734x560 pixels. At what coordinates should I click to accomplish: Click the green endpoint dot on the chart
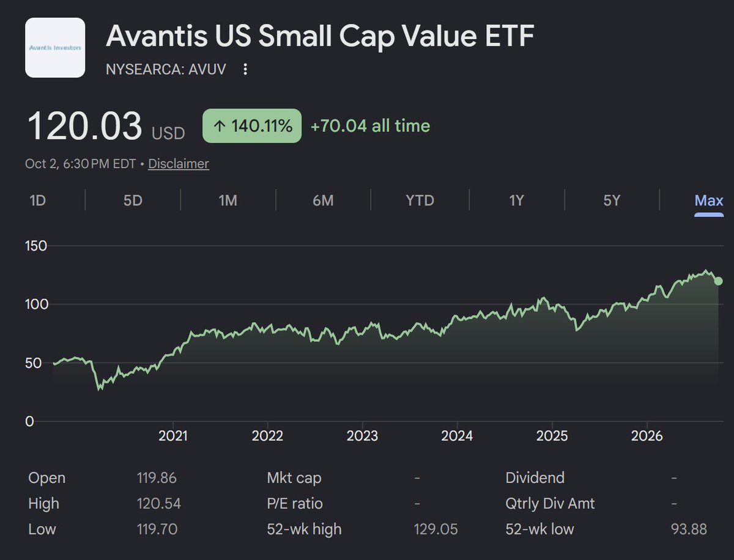click(719, 281)
